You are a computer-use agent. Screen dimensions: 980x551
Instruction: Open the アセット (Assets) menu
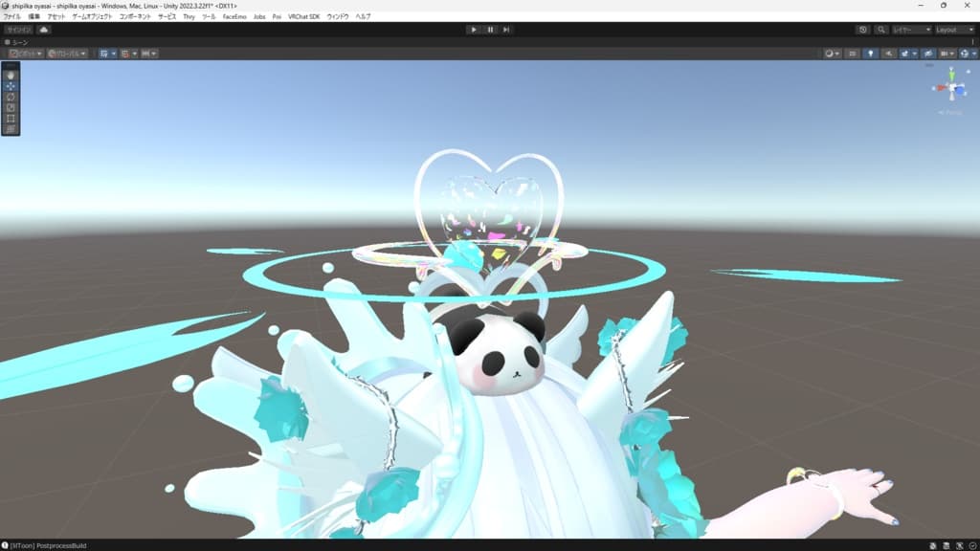56,17
